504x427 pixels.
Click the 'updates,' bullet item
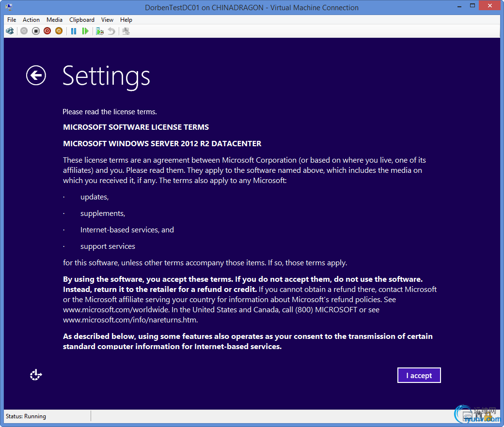point(94,197)
